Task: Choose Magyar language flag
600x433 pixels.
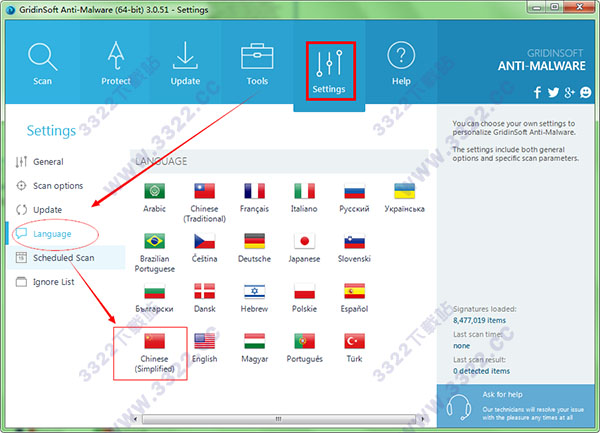Action: click(x=254, y=341)
